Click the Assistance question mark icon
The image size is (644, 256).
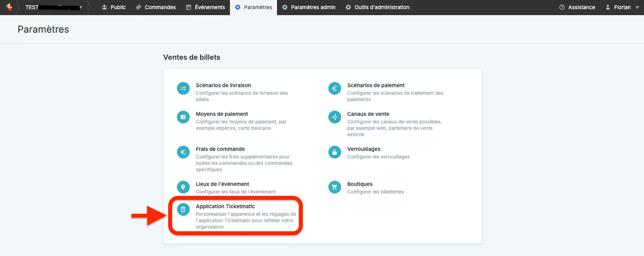click(x=562, y=7)
